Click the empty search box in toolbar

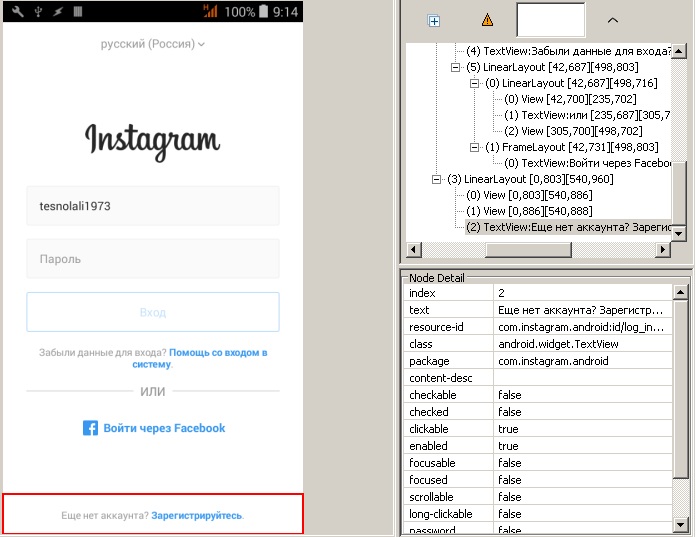pos(550,20)
